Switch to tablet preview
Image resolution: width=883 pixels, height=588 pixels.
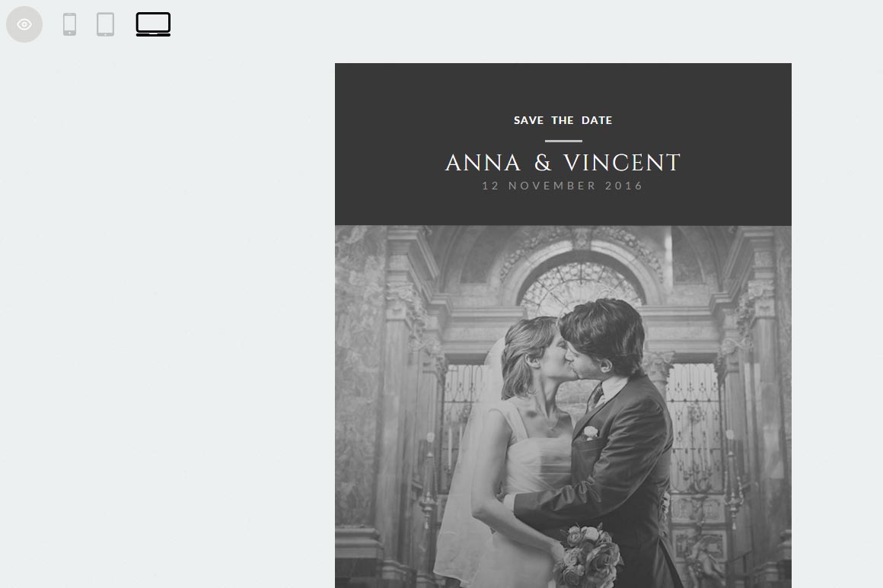click(105, 24)
